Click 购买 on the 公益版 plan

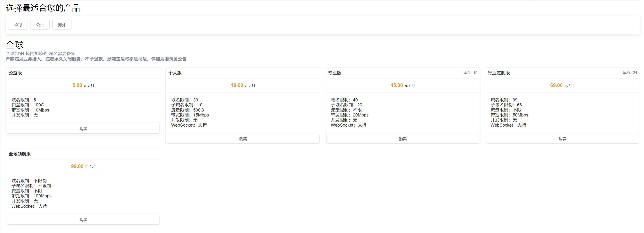coord(83,129)
